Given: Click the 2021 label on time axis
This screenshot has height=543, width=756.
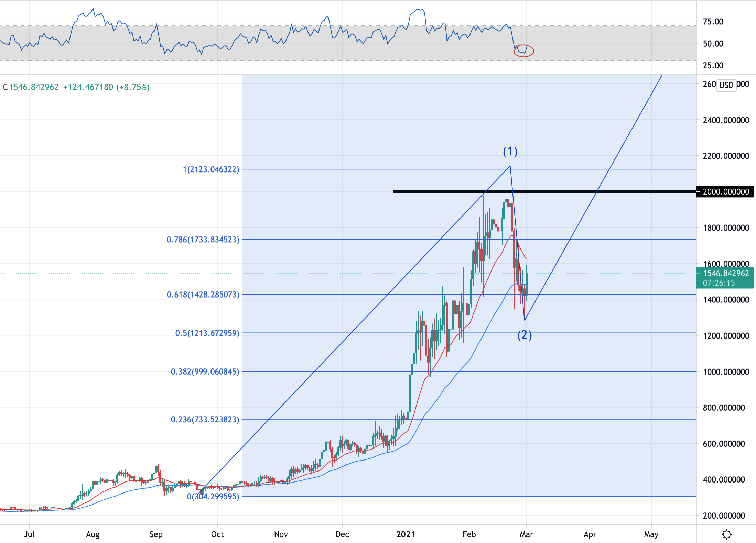Looking at the screenshot, I should pyautogui.click(x=406, y=534).
